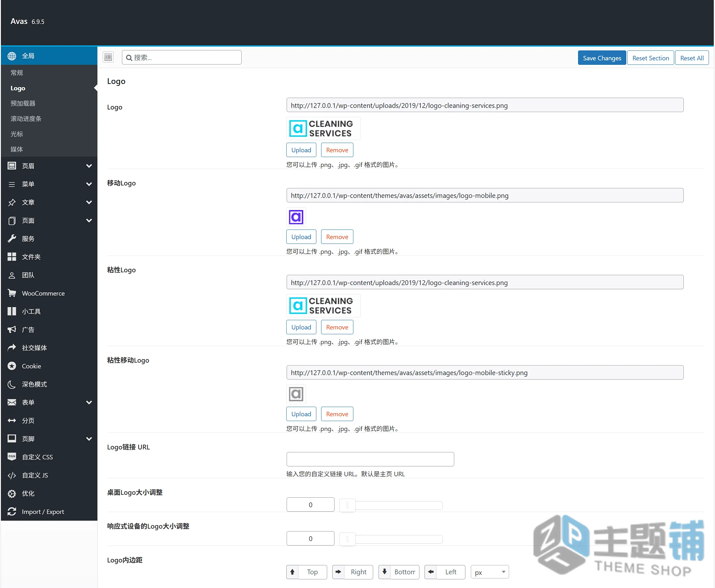Click the left arrow icon for Left padding
The width and height of the screenshot is (715, 588).
pyautogui.click(x=431, y=572)
